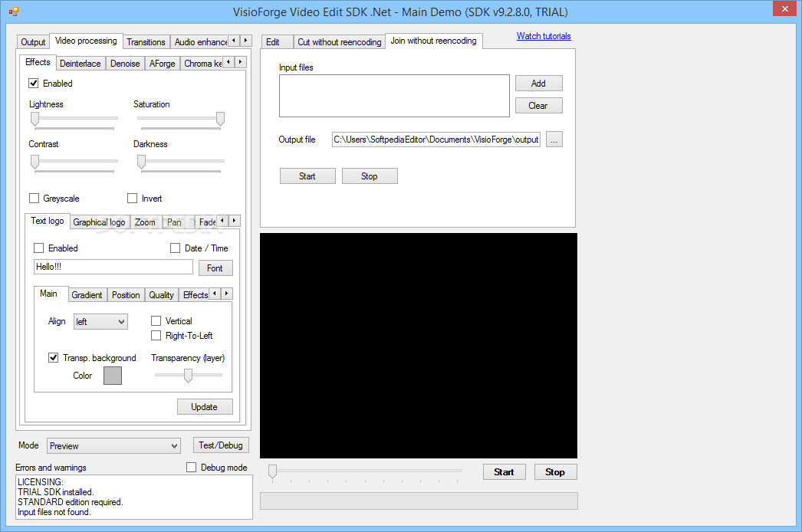Select the Gradient tab

[87, 294]
